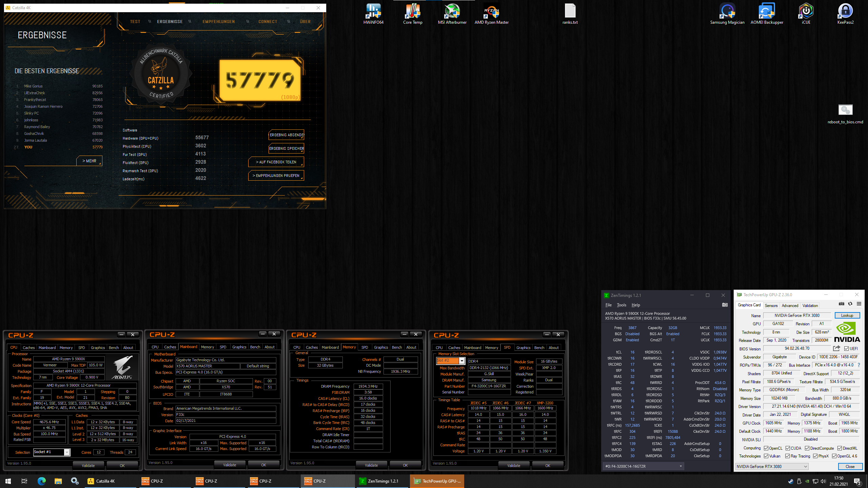Toggle the UEFI checkbox in GPU-Z
This screenshot has height=488, width=868.
846,349
